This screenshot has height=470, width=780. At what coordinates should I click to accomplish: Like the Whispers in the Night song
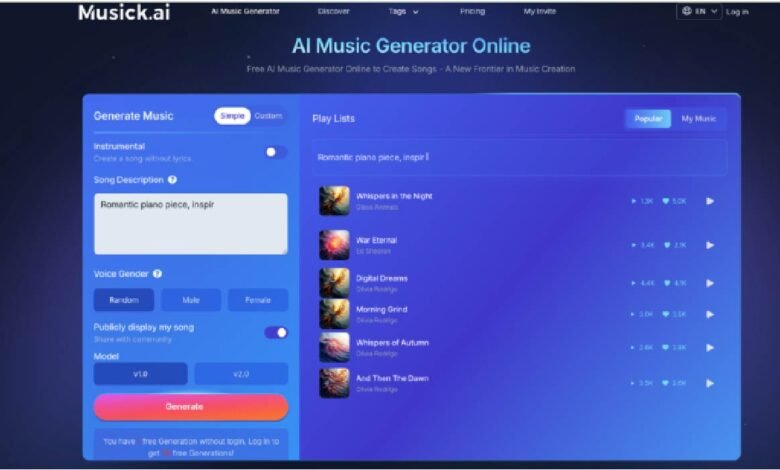[x=665, y=201]
